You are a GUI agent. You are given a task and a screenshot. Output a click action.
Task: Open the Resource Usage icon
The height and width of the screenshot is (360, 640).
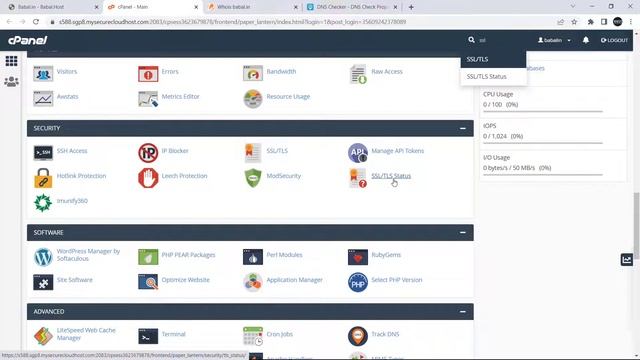point(253,99)
